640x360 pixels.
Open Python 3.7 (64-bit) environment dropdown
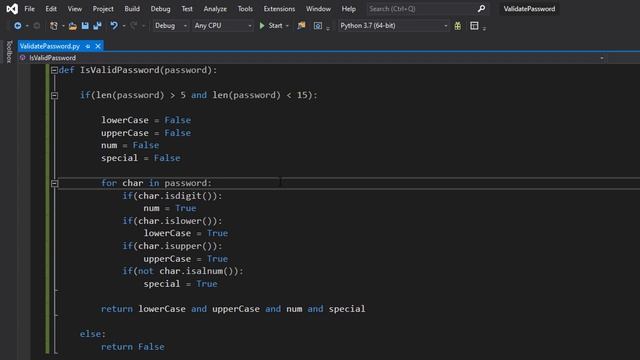click(393, 26)
